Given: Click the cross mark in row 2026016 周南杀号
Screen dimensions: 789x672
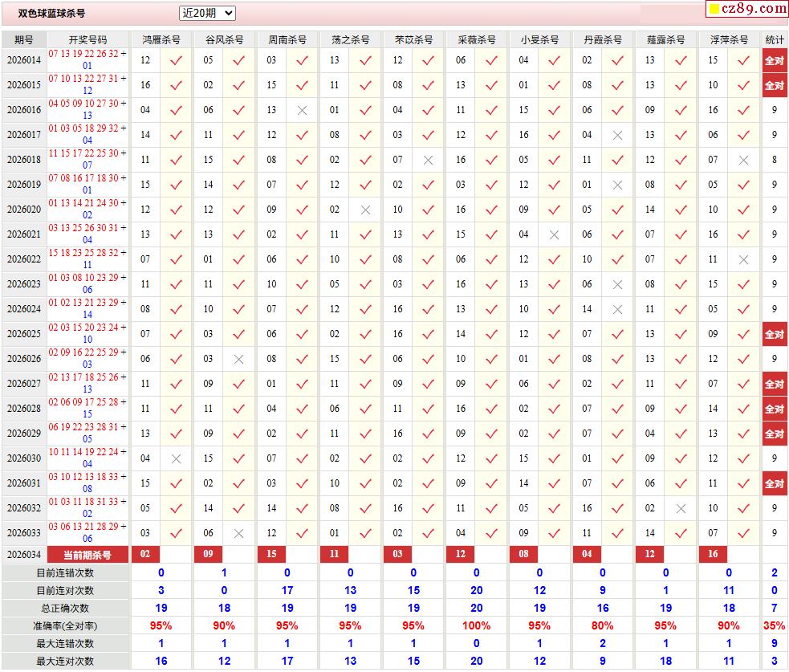Looking at the screenshot, I should [302, 110].
